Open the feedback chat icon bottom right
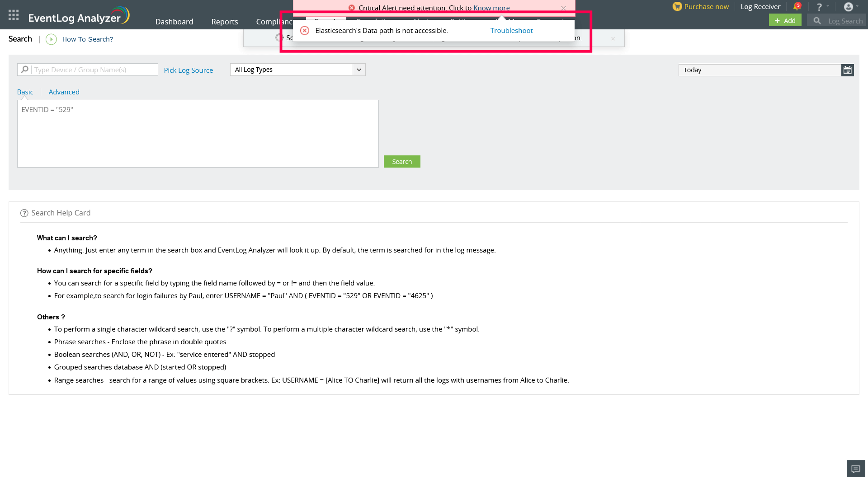 coord(856,468)
